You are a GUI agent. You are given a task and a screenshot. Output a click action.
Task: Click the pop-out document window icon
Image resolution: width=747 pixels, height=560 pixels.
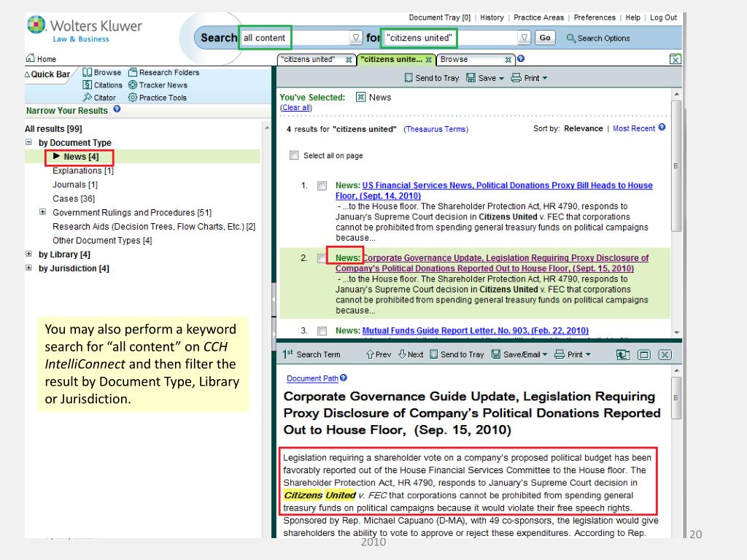(x=623, y=355)
